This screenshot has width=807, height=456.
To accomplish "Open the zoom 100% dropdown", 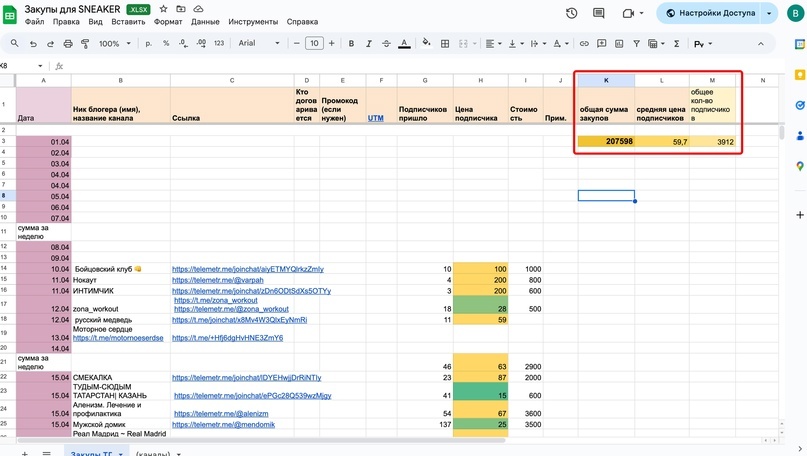I will point(115,44).
